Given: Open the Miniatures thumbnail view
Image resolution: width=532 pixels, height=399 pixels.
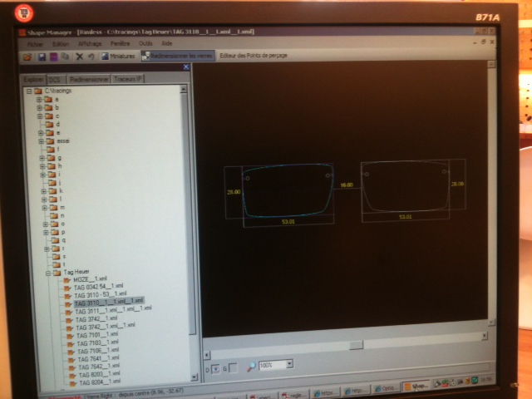Looking at the screenshot, I should pos(118,56).
